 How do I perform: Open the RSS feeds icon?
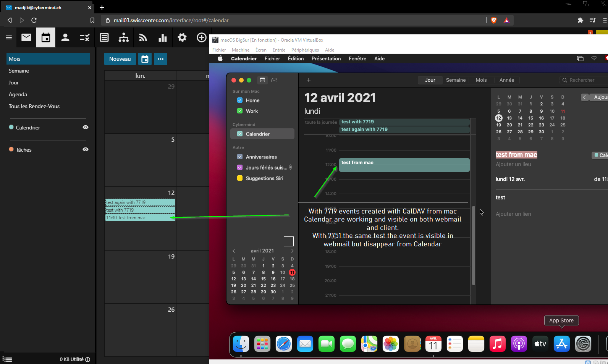tap(143, 37)
